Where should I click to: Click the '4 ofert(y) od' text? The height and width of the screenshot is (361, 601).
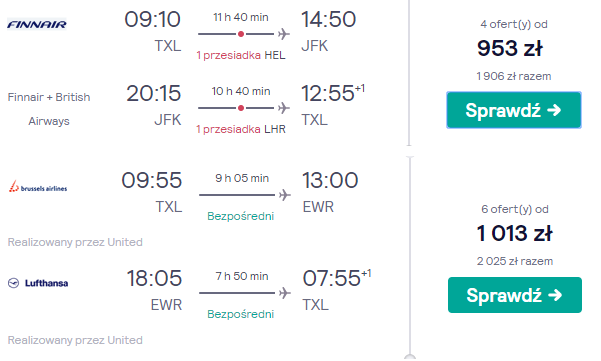pyautogui.click(x=514, y=24)
